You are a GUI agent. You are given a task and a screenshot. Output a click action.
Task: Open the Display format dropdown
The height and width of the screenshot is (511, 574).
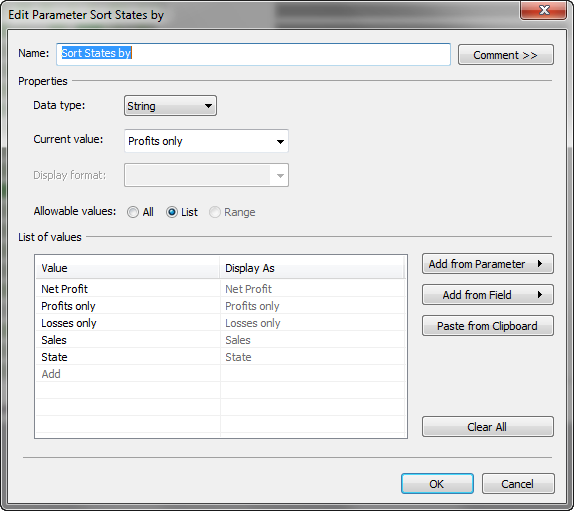click(x=206, y=175)
